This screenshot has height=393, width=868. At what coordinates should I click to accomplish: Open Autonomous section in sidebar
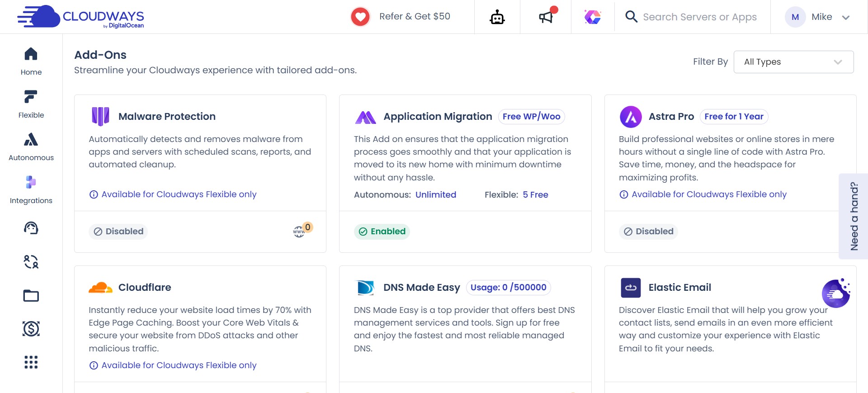[x=31, y=147]
